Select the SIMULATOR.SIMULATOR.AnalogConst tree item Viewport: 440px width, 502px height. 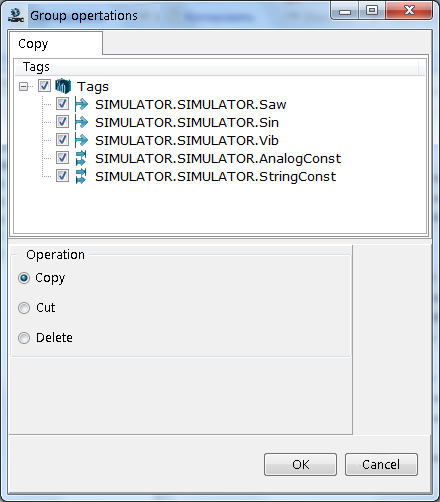point(218,158)
